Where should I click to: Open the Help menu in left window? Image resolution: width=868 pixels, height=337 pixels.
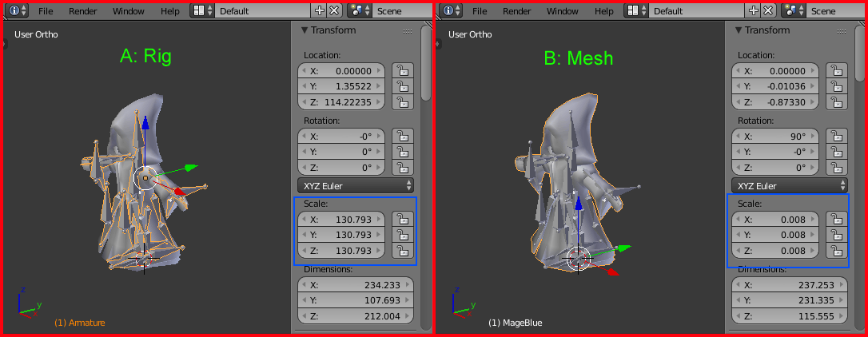[x=170, y=11]
